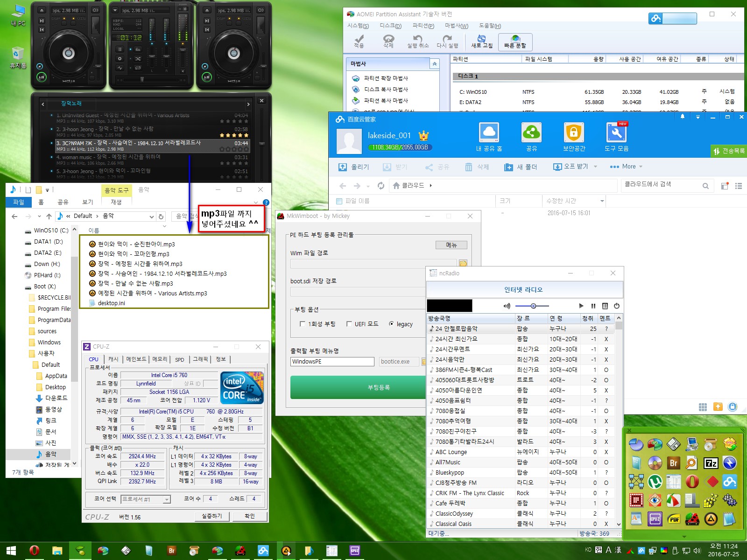747x560 pixels.
Task: Open the Baidu title bar menu dropdown
Action: pyautogui.click(x=698, y=117)
